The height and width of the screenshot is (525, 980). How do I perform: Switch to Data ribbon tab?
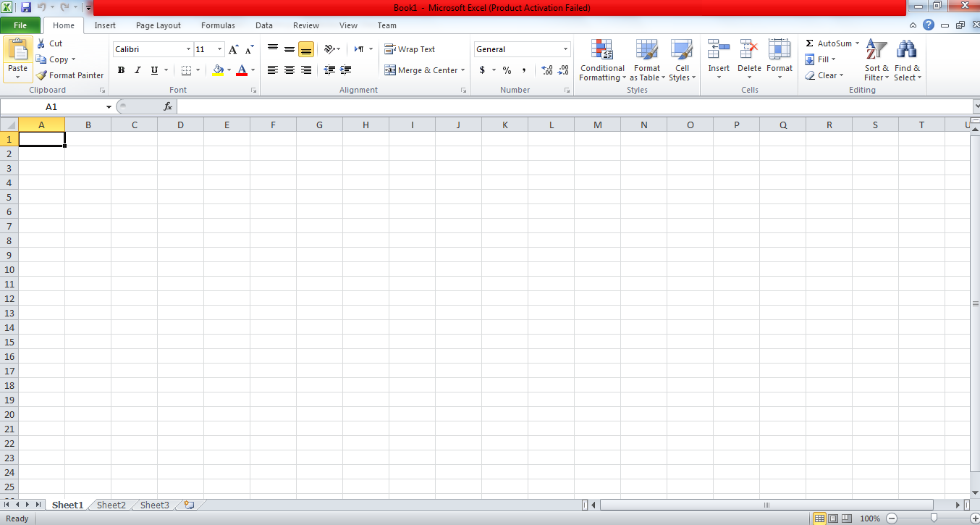[264, 25]
